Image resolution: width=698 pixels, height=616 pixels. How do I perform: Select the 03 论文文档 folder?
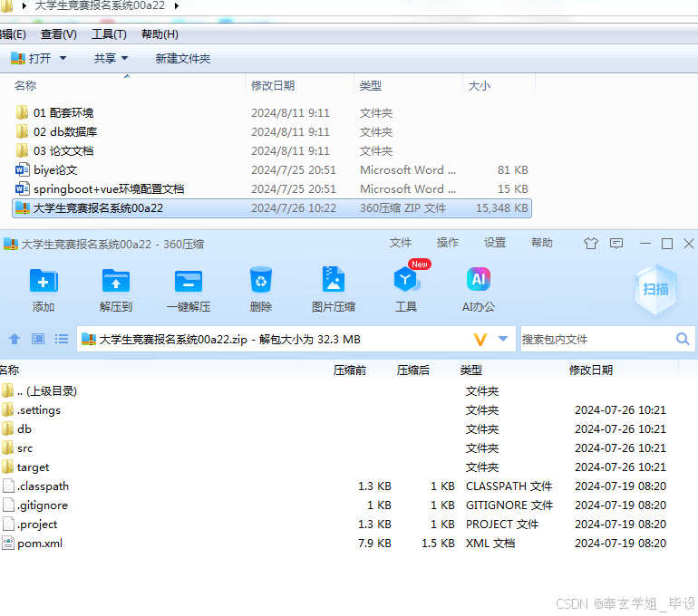coord(54,150)
